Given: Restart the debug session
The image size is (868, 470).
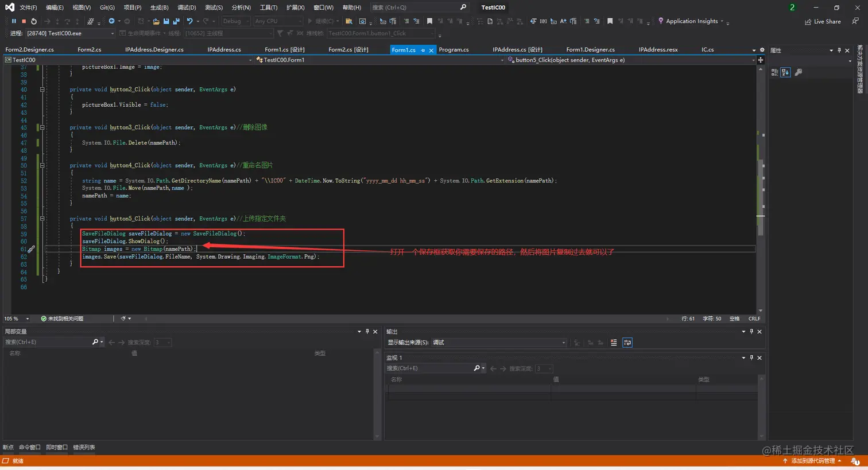Looking at the screenshot, I should click(34, 21).
